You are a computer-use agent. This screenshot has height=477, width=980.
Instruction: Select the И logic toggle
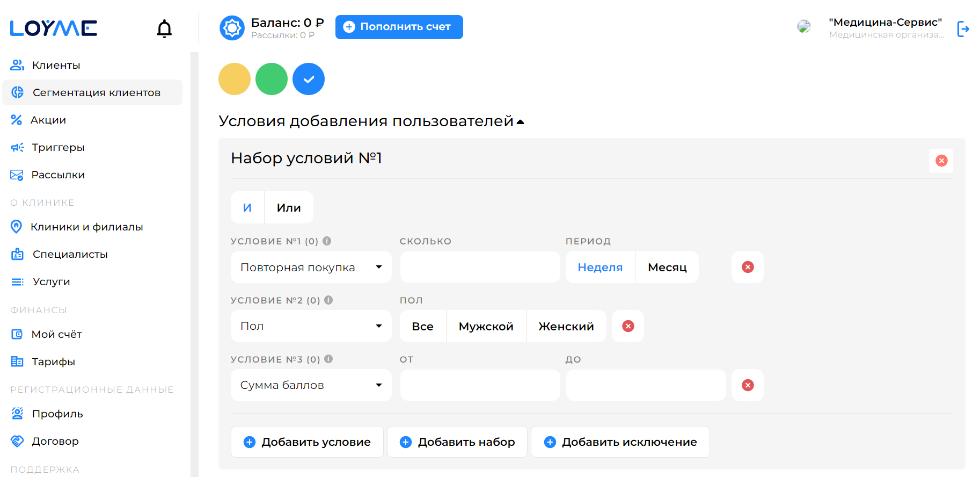click(x=247, y=207)
